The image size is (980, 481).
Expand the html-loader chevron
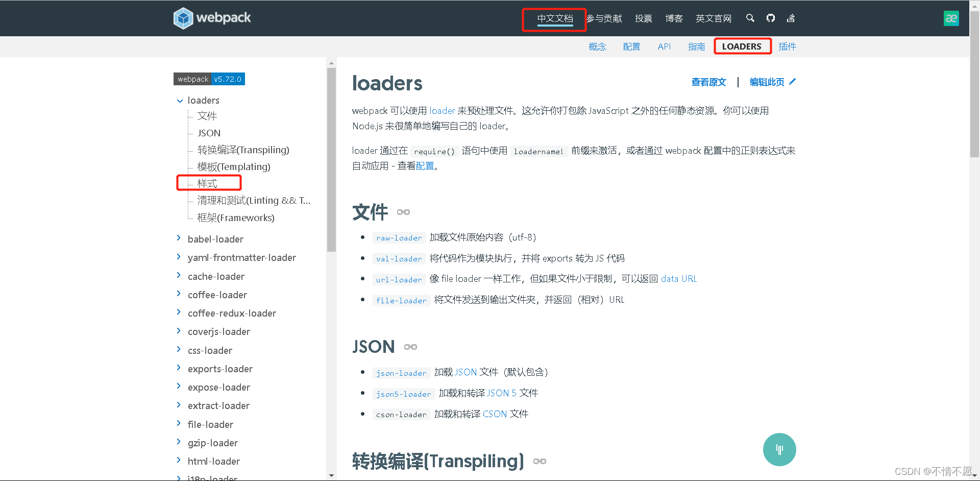pos(179,460)
